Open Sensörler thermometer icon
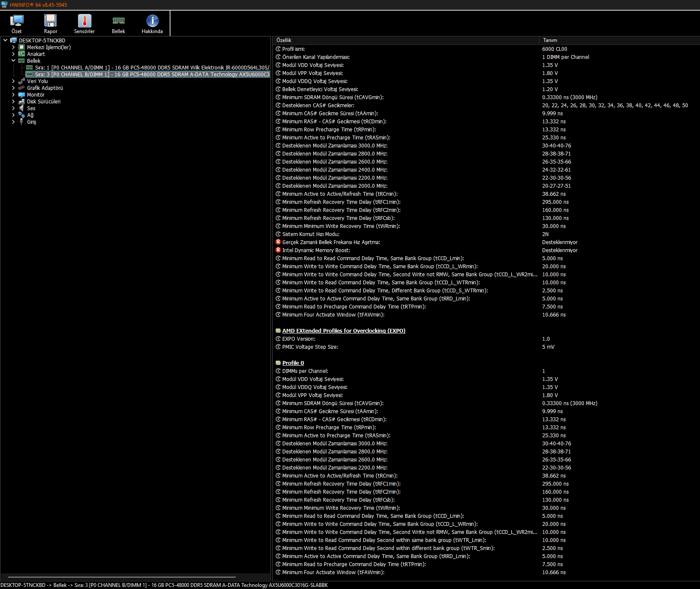 (x=84, y=21)
